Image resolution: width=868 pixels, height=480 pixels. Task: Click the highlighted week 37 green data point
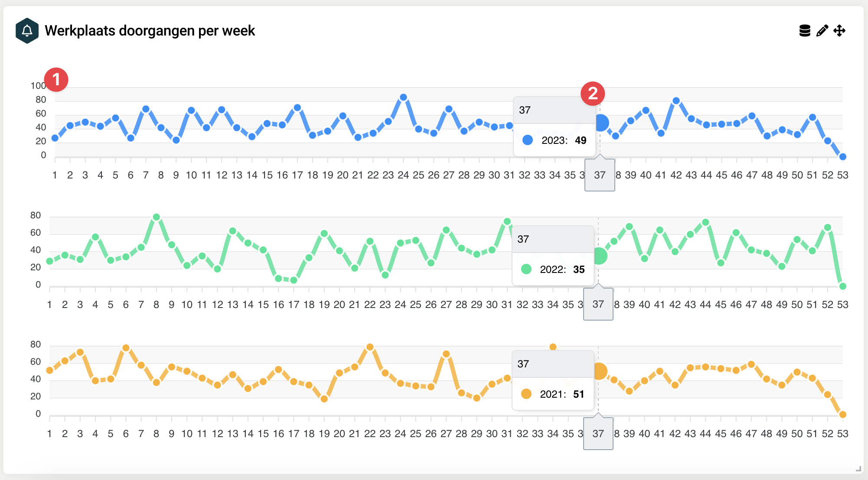click(x=599, y=256)
